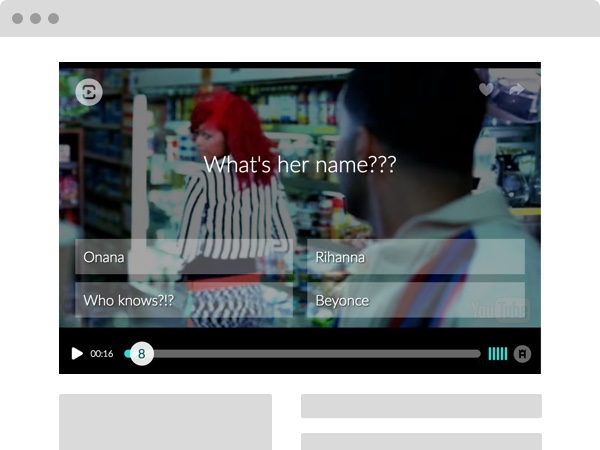Click the second gray window dot
Viewport: 600px width, 450px height.
click(36, 18)
